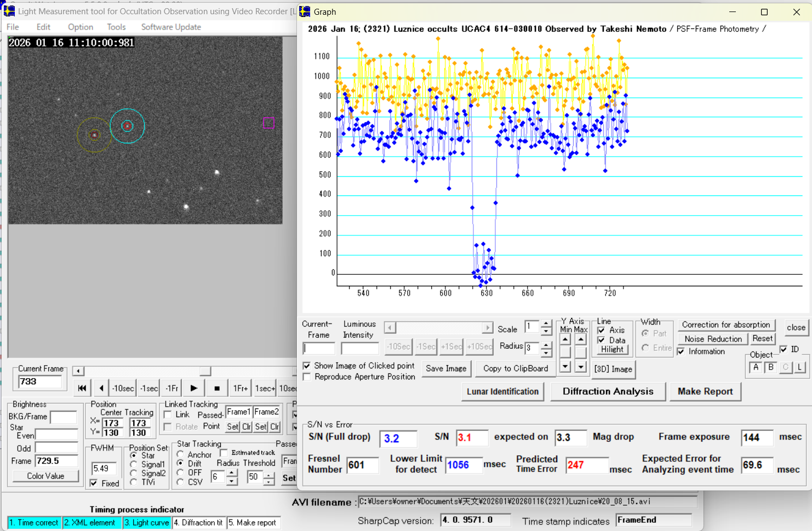Step back one frame with -1Fr
Image resolution: width=812 pixels, height=531 pixels.
[x=171, y=388]
